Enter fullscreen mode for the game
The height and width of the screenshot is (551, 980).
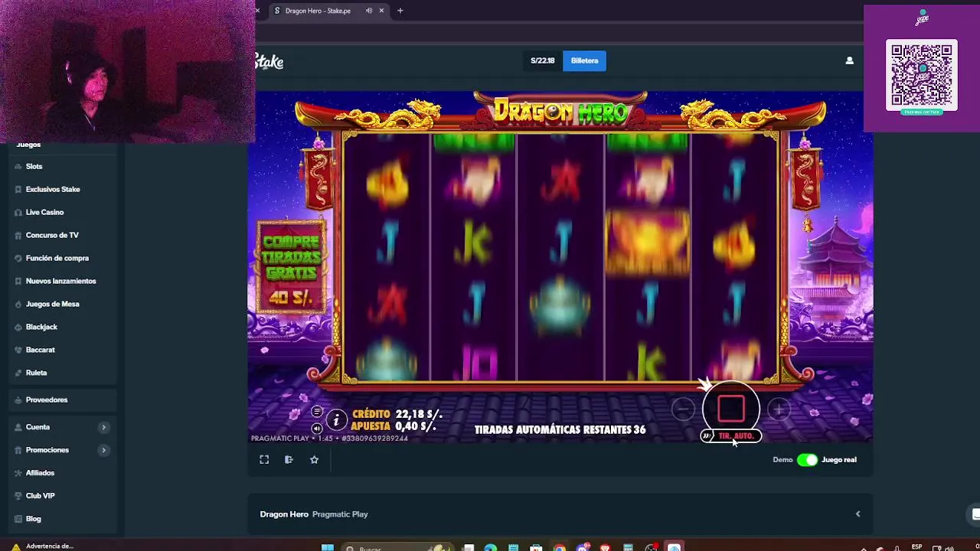(x=264, y=460)
